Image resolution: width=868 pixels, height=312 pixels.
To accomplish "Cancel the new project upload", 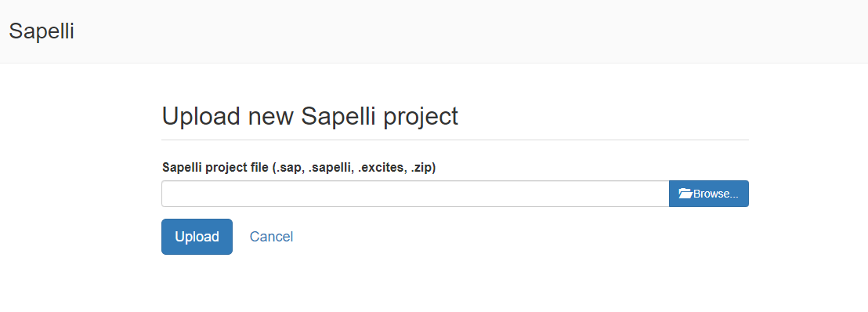I will 271,237.
